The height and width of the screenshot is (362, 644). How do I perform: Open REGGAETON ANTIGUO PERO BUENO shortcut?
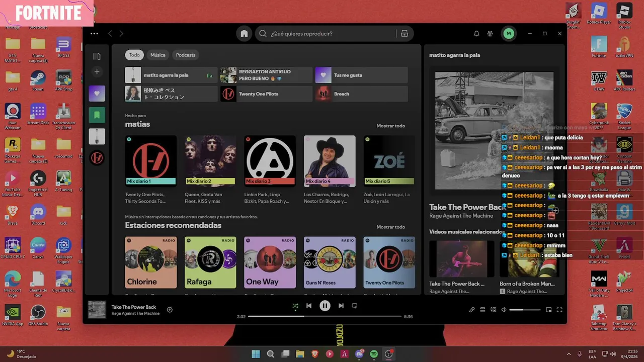(x=267, y=75)
